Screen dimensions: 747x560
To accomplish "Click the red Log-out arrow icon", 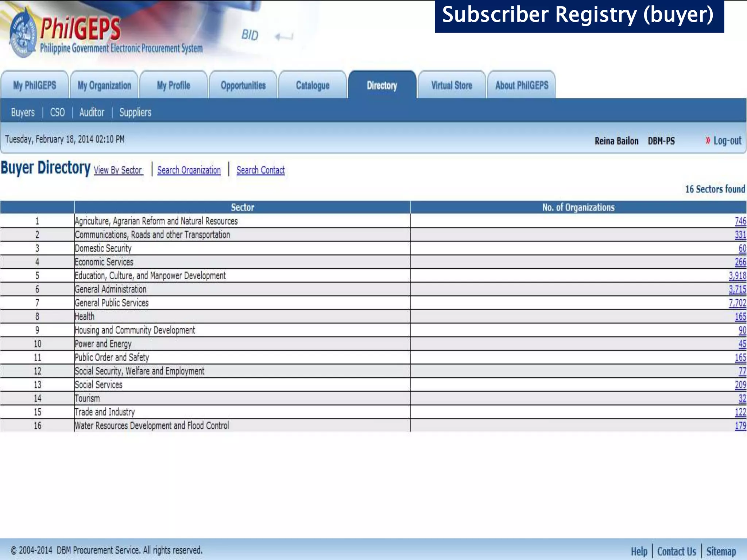I will pyautogui.click(x=708, y=140).
